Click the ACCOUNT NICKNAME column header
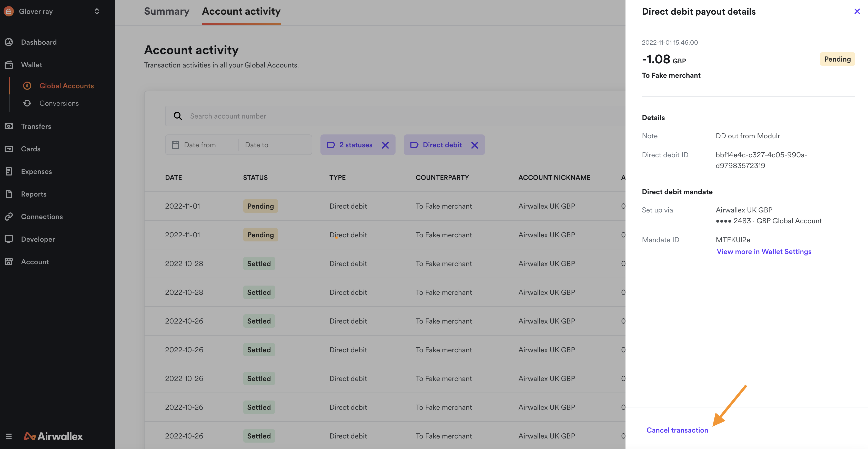Viewport: 868px width, 449px height. tap(554, 178)
